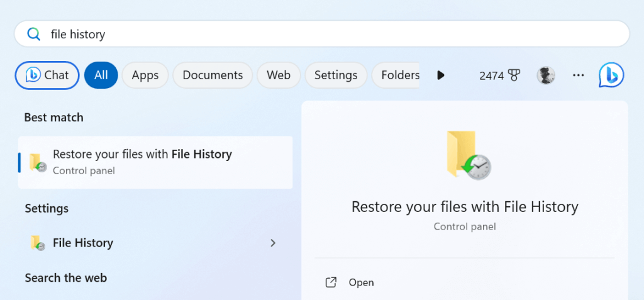The image size is (644, 300).
Task: Switch to the Apps filter
Action: (x=145, y=75)
